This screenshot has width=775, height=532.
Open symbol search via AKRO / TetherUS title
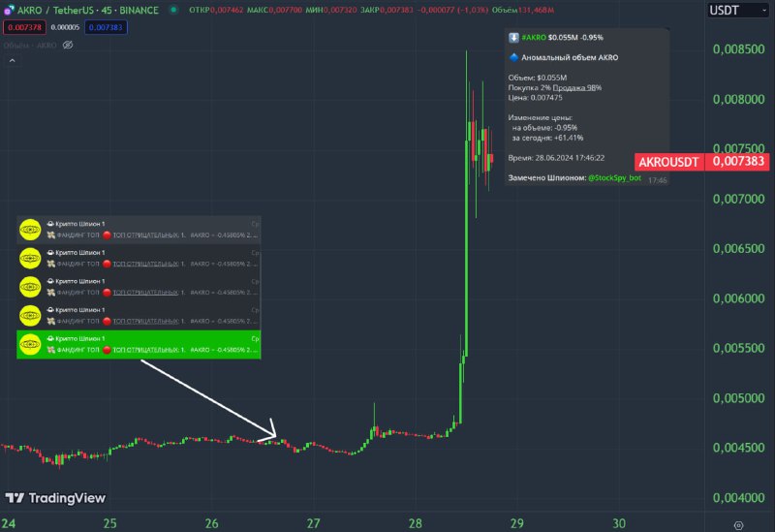[x=88, y=10]
